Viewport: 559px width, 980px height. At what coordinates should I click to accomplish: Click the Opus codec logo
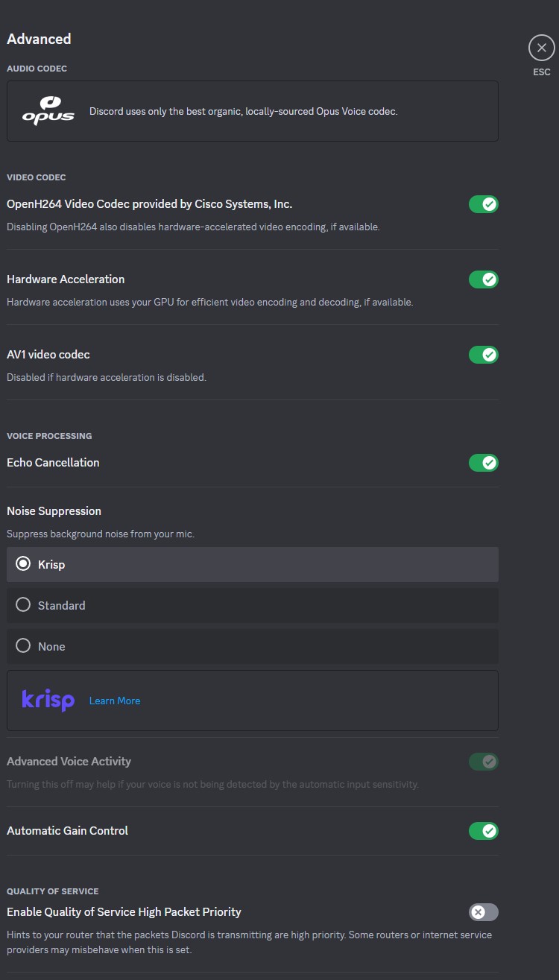point(48,110)
